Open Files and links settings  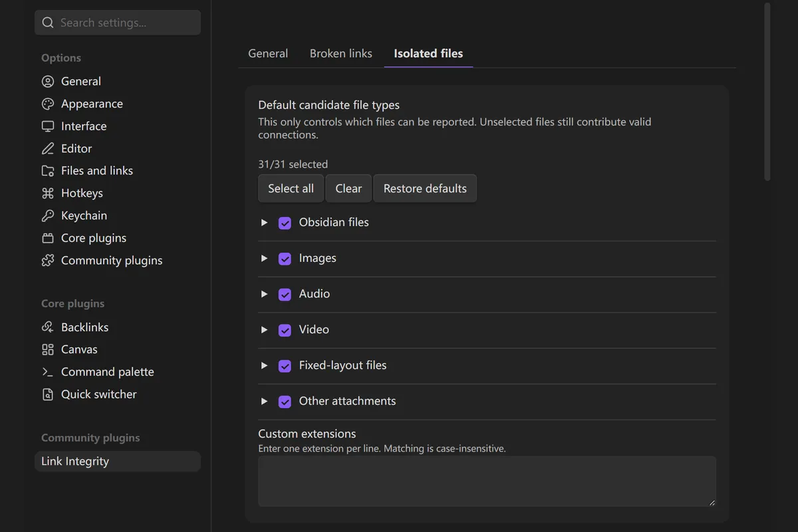point(118,171)
